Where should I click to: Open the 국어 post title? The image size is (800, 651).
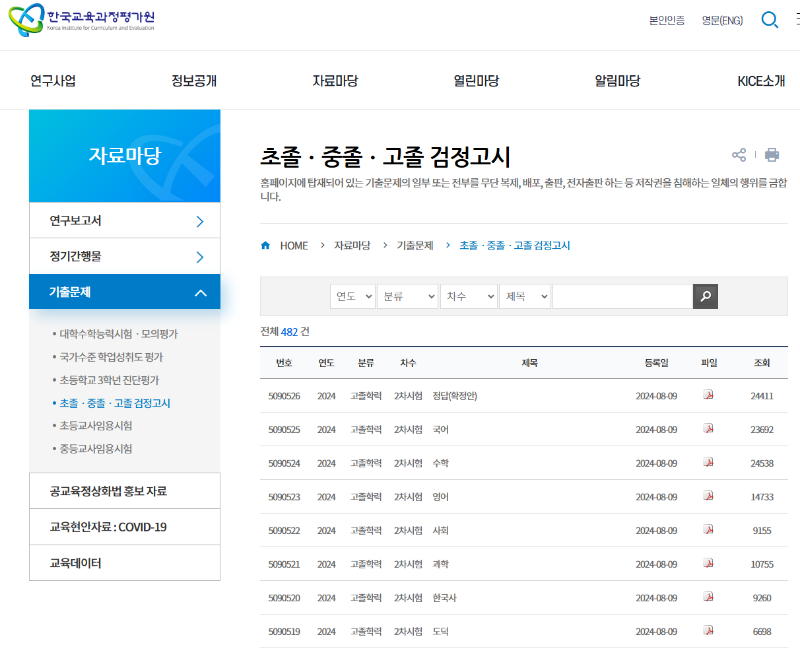(440, 430)
